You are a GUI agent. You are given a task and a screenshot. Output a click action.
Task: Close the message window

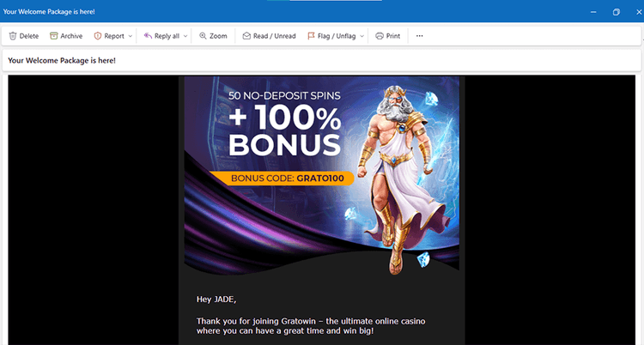(639, 12)
